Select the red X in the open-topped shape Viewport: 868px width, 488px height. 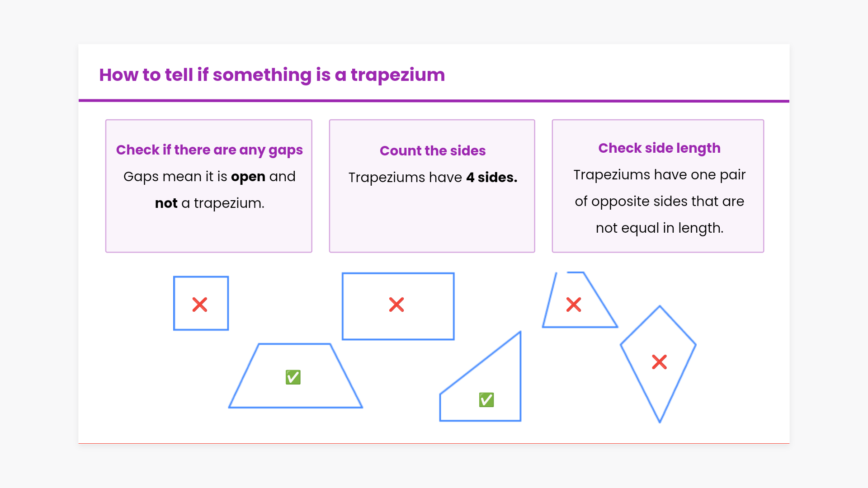click(x=574, y=305)
